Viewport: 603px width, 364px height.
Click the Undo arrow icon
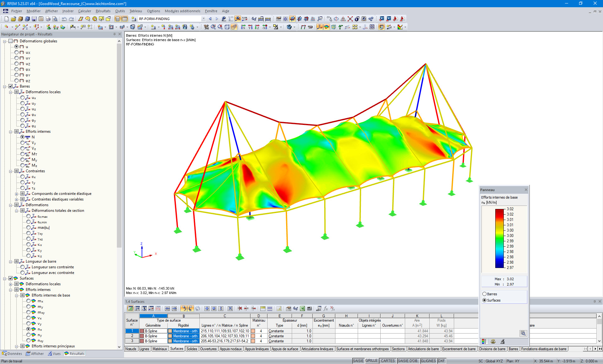[x=64, y=19]
